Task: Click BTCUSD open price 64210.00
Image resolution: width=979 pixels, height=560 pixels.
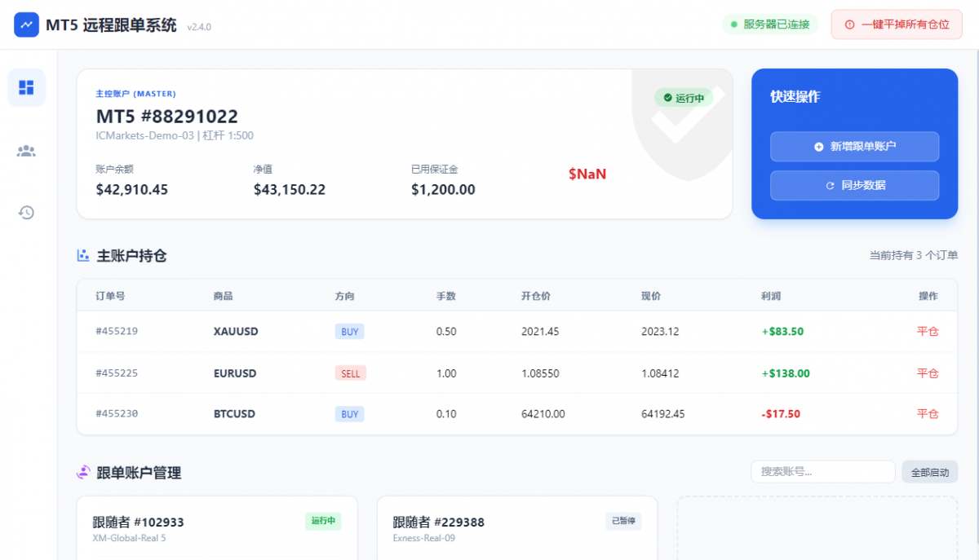Action: [x=543, y=414]
